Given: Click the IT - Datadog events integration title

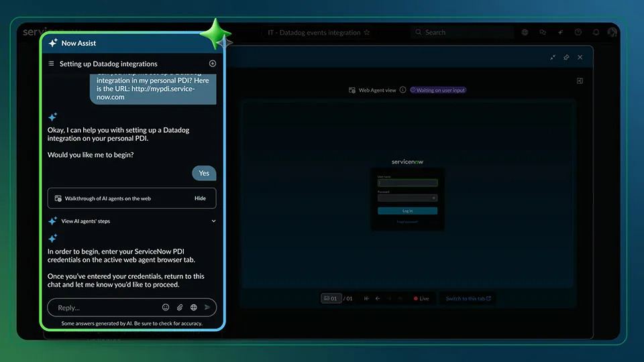Looking at the screenshot, I should point(314,32).
